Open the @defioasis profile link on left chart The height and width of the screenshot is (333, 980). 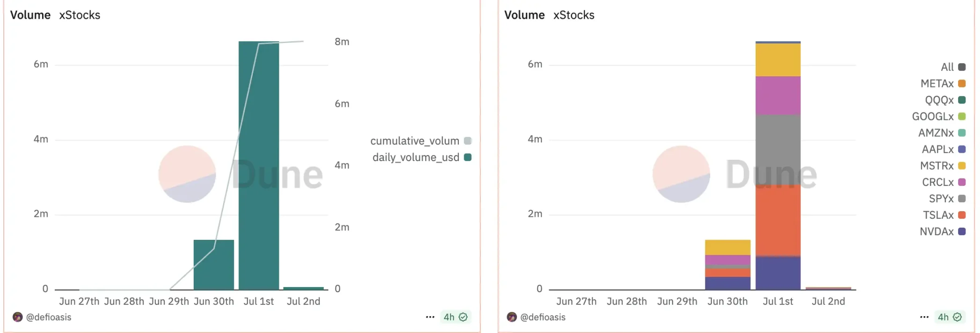(49, 317)
